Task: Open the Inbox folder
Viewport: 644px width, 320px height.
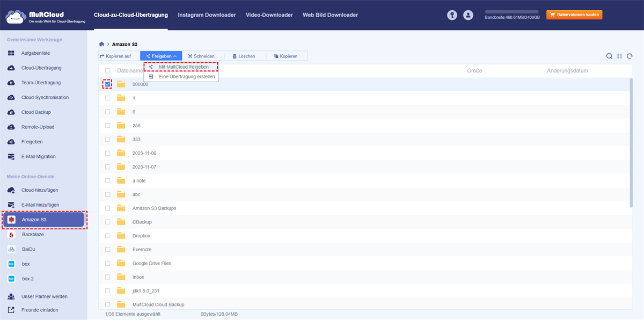Action: pos(138,277)
